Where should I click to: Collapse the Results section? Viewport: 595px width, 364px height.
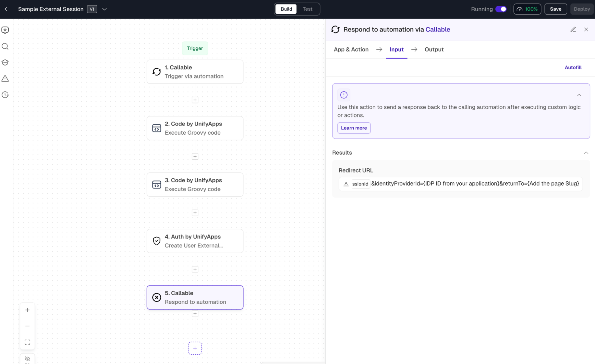click(586, 153)
